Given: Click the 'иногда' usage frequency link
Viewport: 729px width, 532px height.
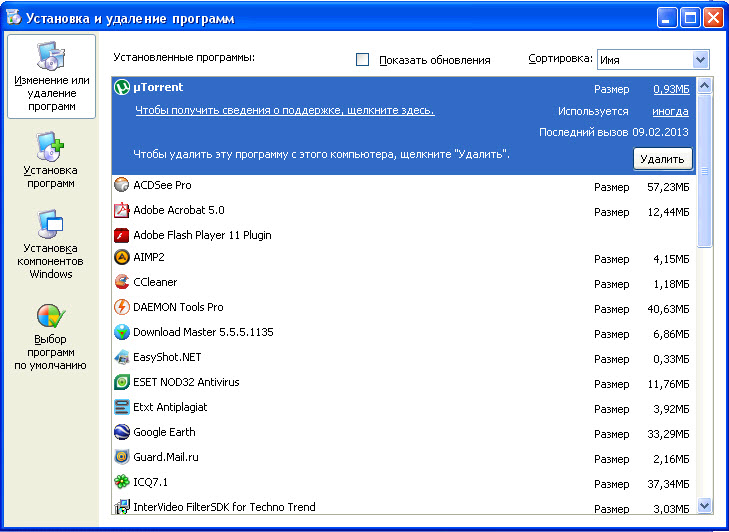Looking at the screenshot, I should [669, 111].
